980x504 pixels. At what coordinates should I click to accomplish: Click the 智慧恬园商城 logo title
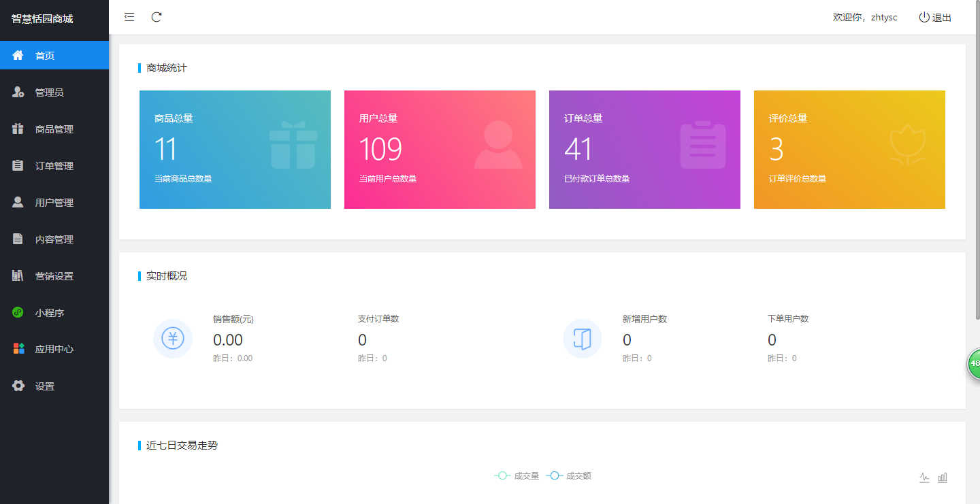42,19
